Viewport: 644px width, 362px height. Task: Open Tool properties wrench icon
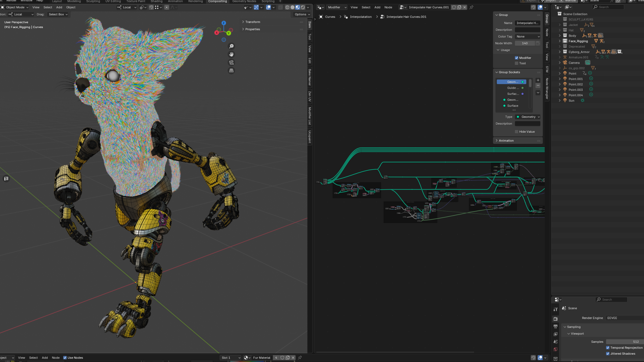pyautogui.click(x=555, y=309)
